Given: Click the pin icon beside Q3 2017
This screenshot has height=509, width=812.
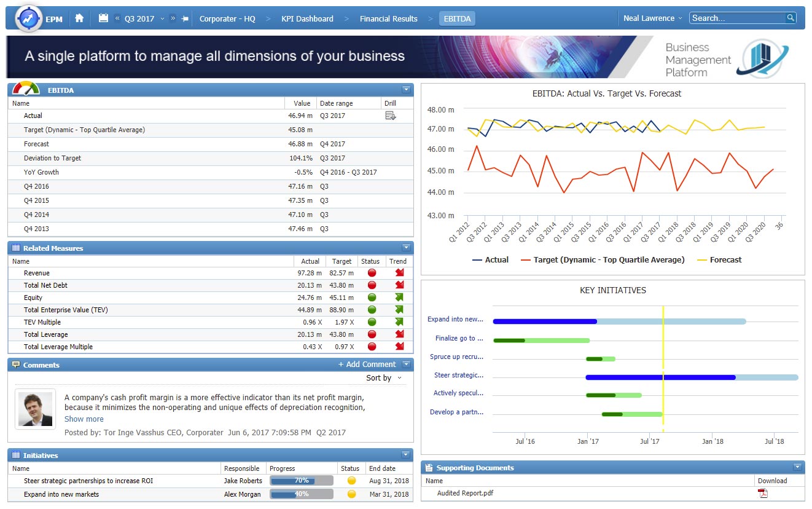Looking at the screenshot, I should coord(185,18).
